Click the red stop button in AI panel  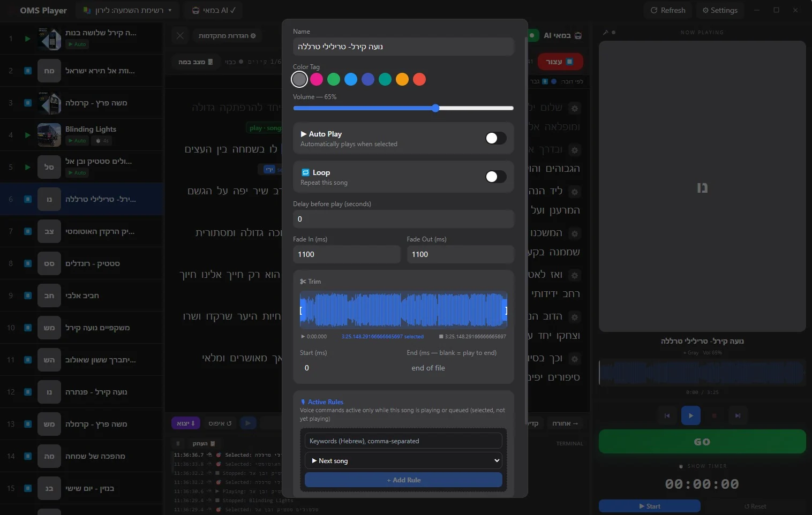tap(560, 62)
